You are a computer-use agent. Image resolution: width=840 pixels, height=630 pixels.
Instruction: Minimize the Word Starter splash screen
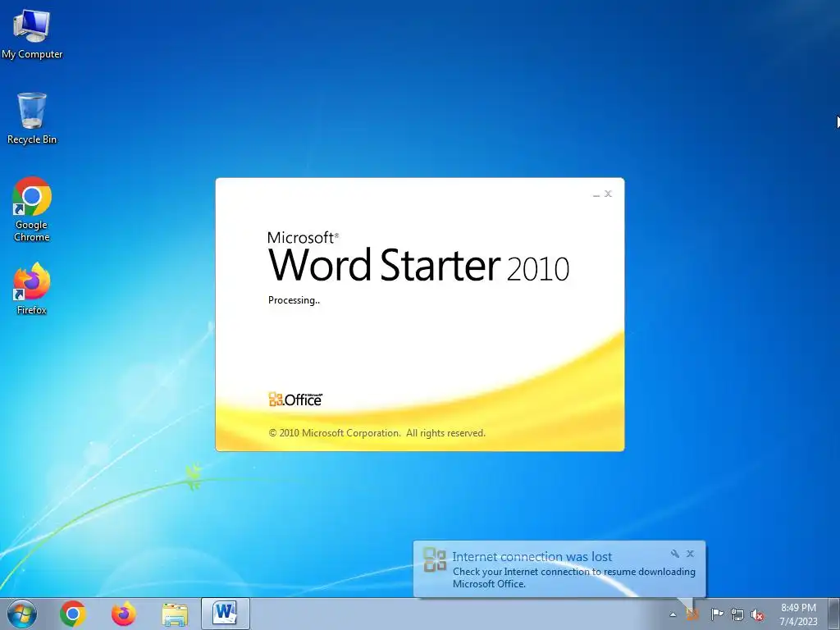point(596,194)
